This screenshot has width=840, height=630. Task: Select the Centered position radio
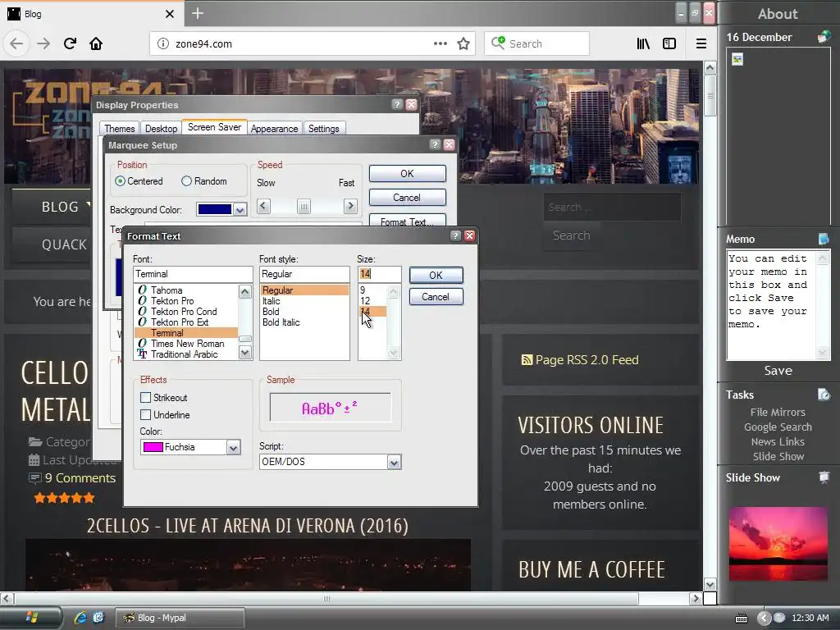[x=120, y=181]
